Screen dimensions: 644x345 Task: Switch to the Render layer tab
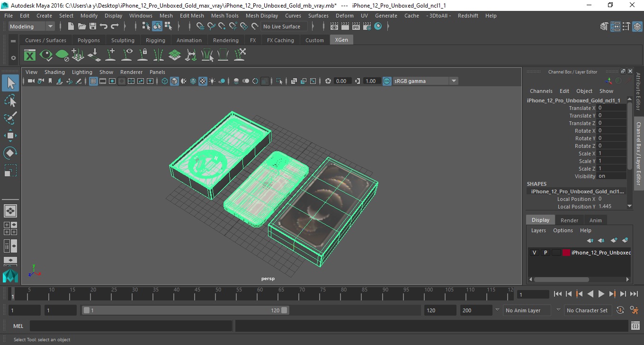pos(569,220)
